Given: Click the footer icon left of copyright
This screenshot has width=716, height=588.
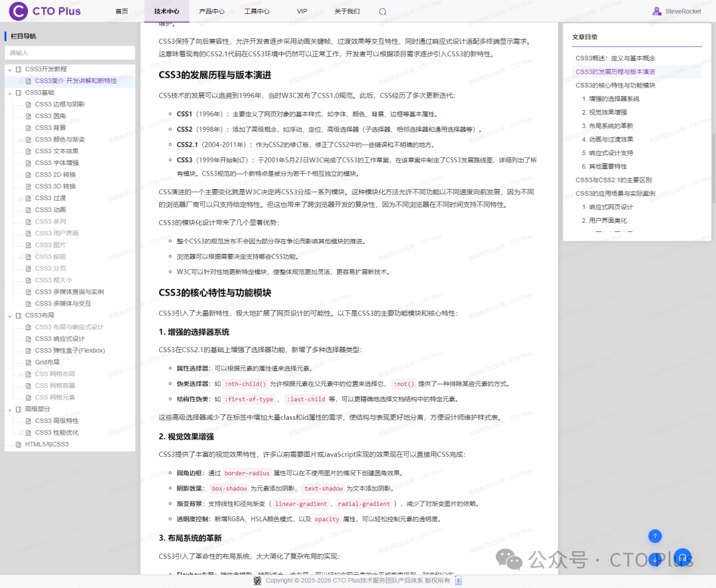Looking at the screenshot, I should point(257,580).
